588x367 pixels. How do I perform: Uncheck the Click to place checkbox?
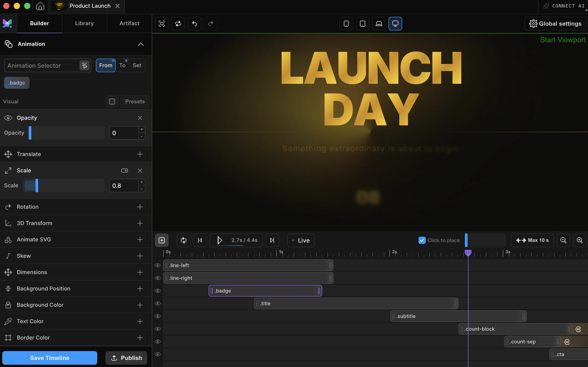coord(422,240)
